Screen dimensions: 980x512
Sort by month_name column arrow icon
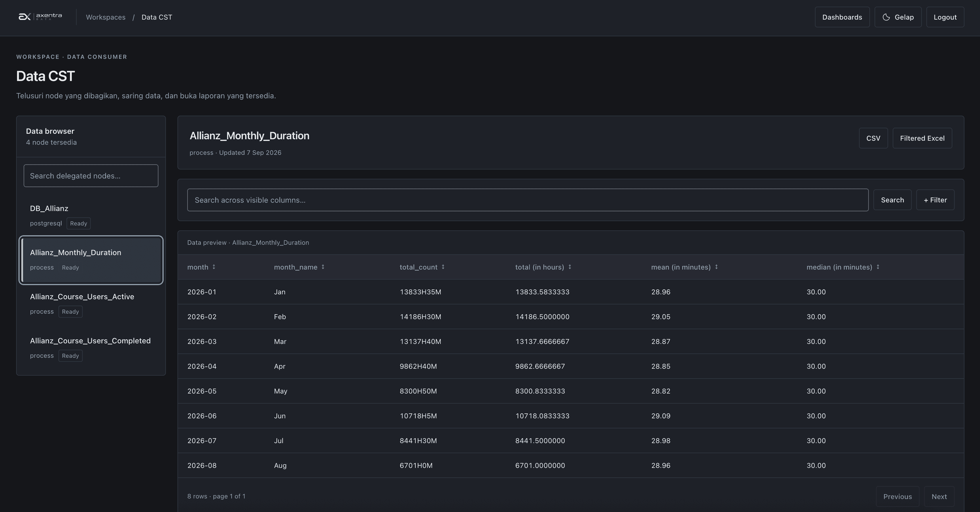point(323,267)
